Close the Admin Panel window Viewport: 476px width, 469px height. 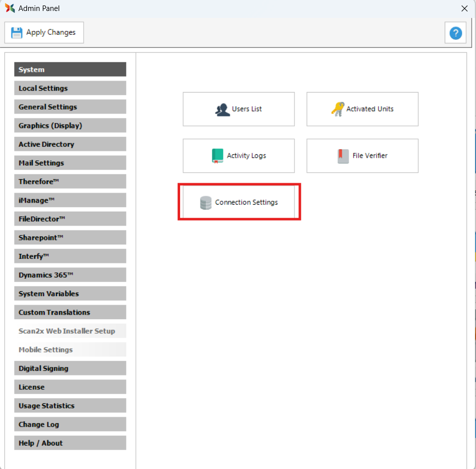[464, 8]
